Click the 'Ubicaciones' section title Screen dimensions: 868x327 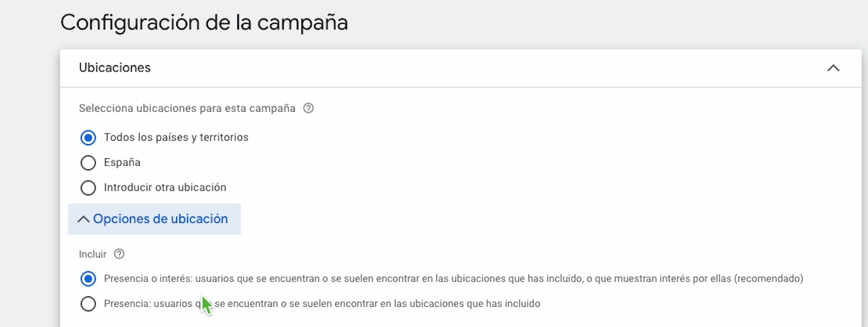115,68
